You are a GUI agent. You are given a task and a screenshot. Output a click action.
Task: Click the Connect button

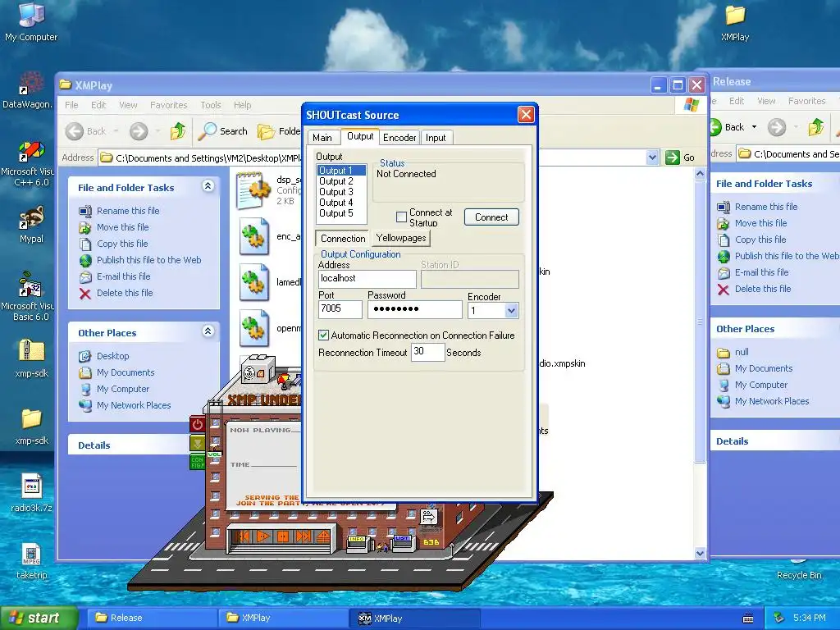(491, 217)
